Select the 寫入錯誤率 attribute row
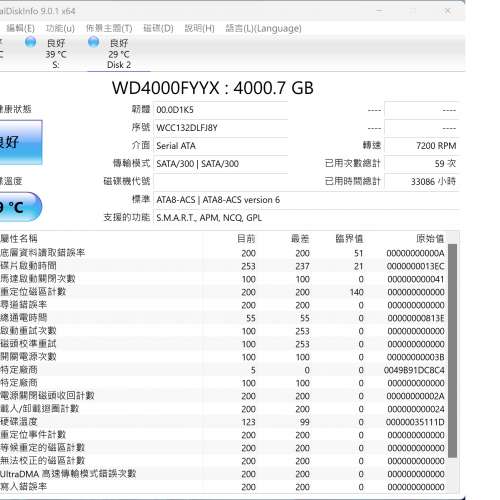 coord(223,487)
